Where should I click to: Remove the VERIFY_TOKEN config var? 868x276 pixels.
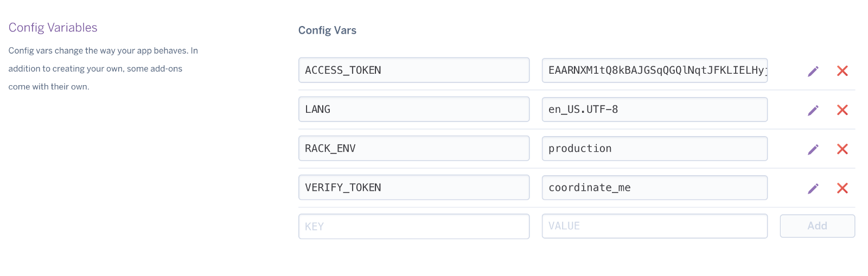[842, 188]
